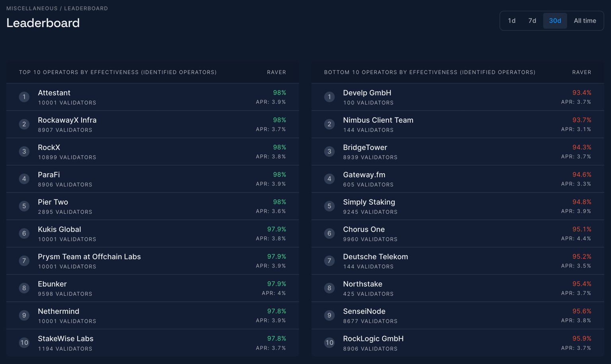This screenshot has height=364, width=611.
Task: Click rank badge 6 beside Kukis Global
Action: 24,234
